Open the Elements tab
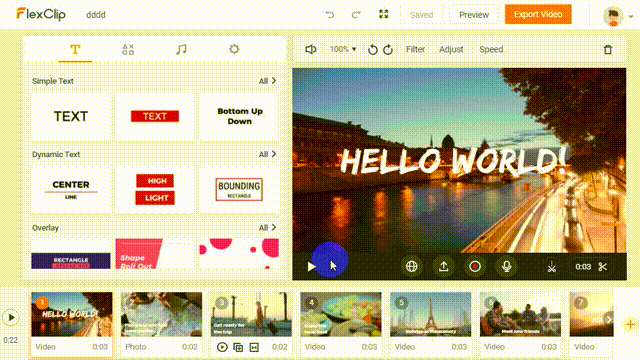This screenshot has height=360, width=640. [x=128, y=49]
